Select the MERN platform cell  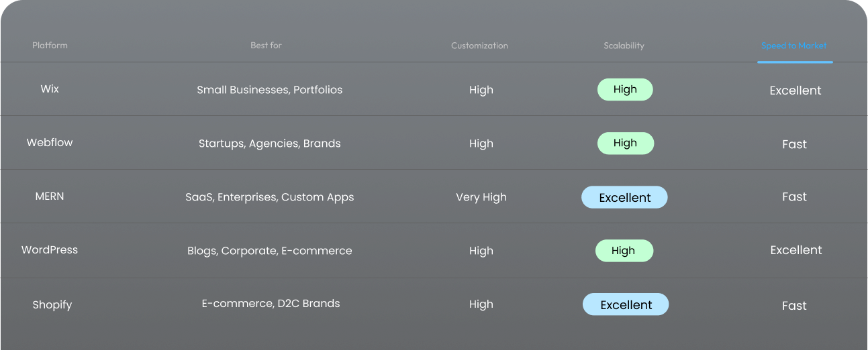coord(50,196)
